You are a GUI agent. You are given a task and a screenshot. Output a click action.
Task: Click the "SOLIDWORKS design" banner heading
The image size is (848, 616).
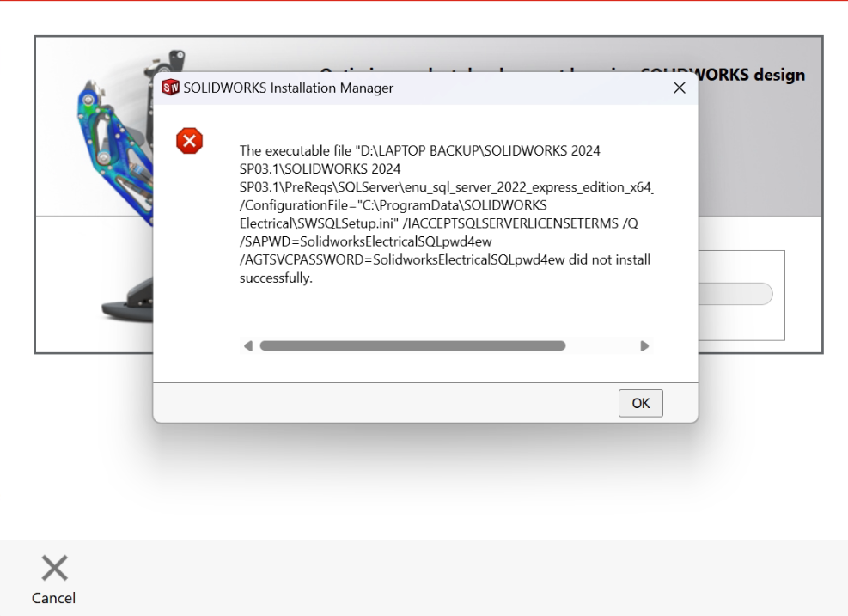pyautogui.click(x=752, y=75)
